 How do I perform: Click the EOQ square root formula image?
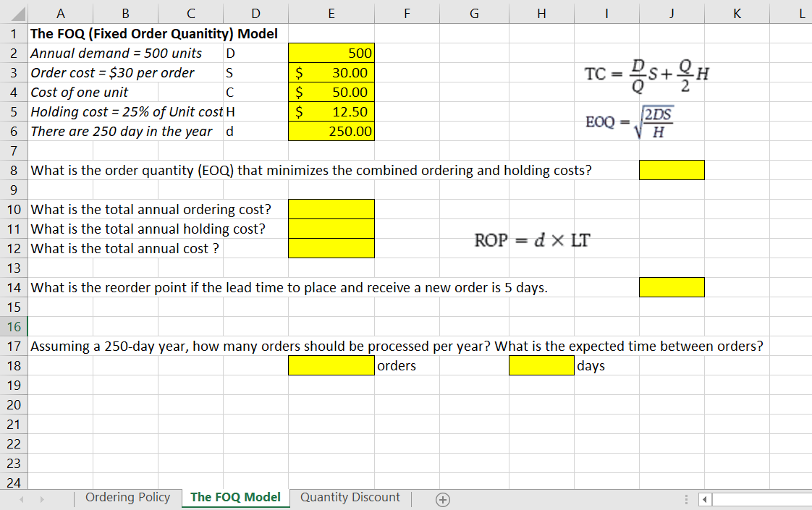629,122
